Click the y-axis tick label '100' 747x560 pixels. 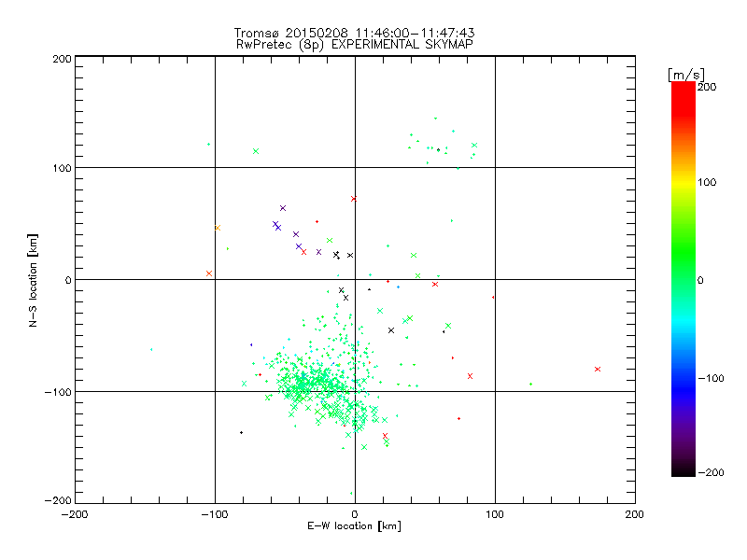tap(62, 168)
